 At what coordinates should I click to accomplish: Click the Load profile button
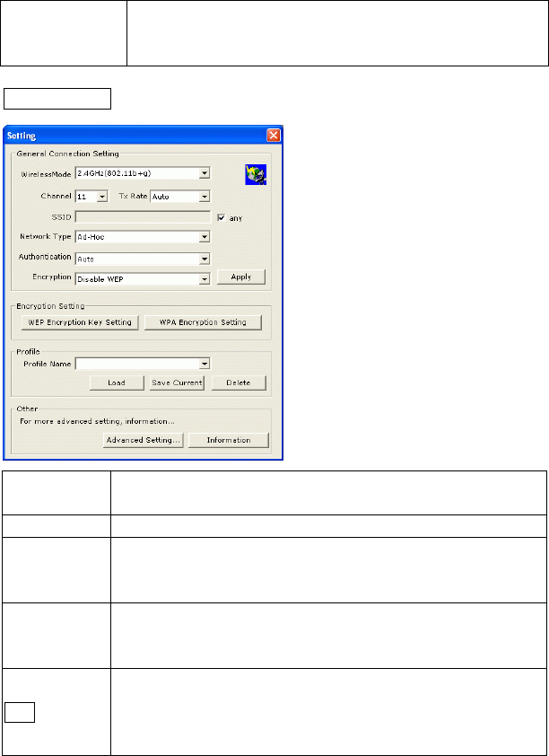pyautogui.click(x=117, y=382)
